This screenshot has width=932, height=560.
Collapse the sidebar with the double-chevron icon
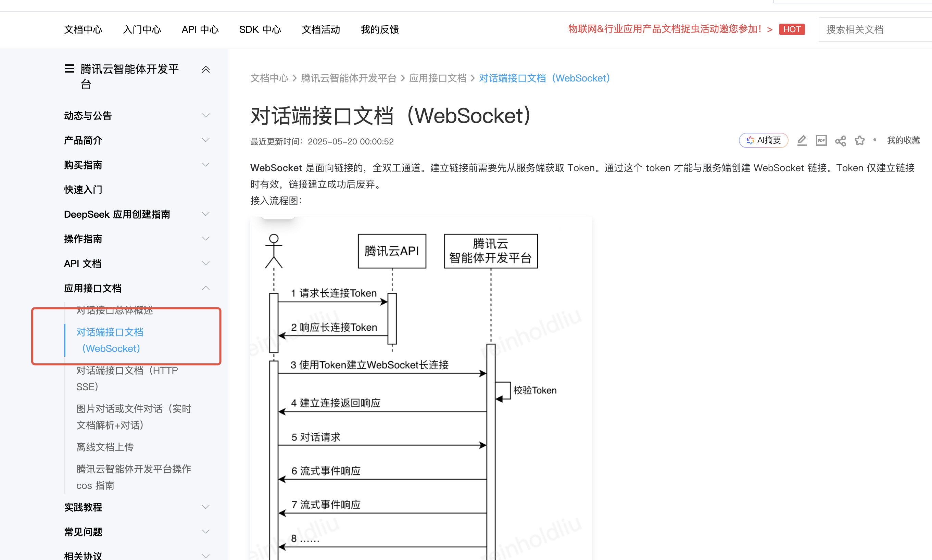pos(206,69)
